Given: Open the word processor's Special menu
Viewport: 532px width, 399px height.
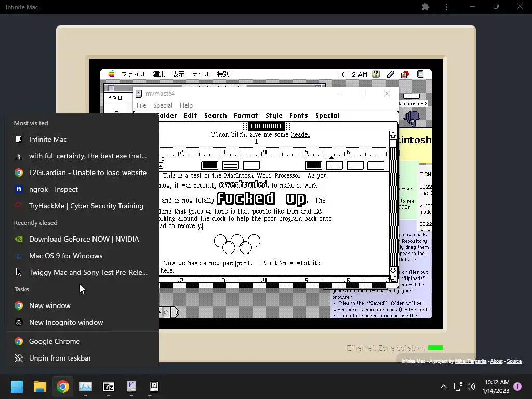Looking at the screenshot, I should pyautogui.click(x=327, y=116).
